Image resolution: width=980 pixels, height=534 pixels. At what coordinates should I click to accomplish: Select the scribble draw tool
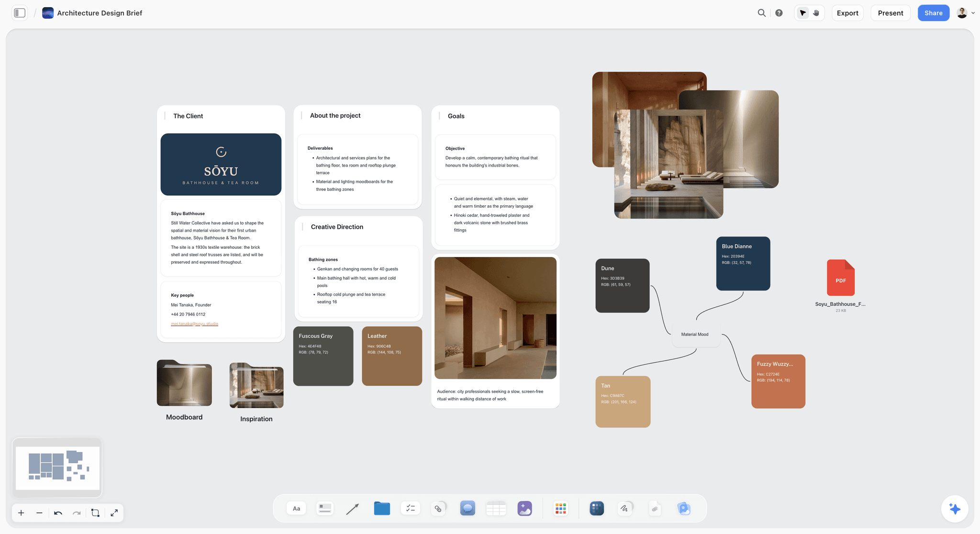tap(625, 508)
